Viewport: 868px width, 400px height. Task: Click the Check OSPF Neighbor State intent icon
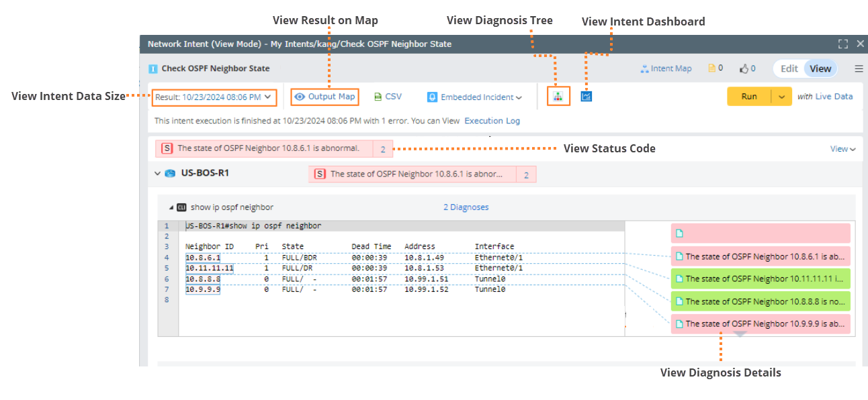coord(153,68)
